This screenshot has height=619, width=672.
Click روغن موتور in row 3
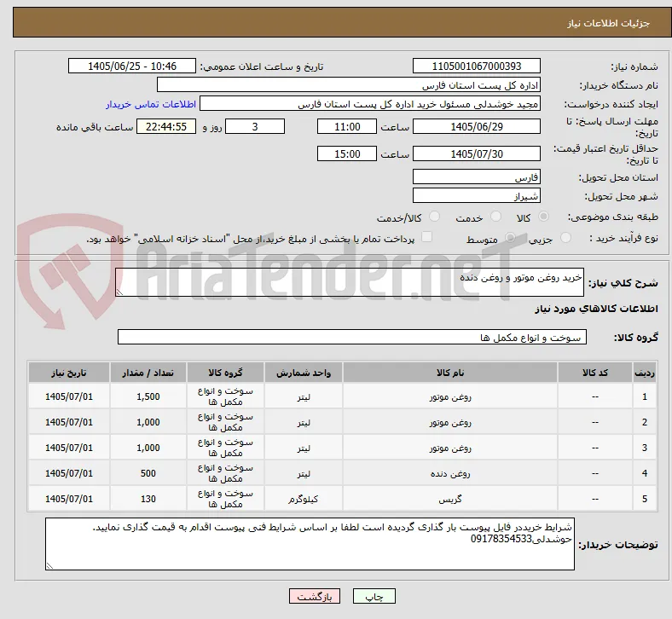pyautogui.click(x=450, y=448)
